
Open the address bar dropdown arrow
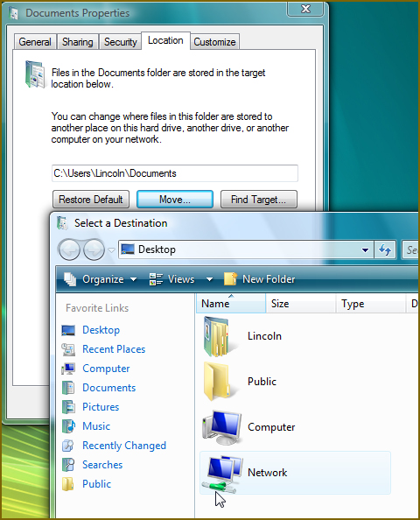[x=365, y=250]
